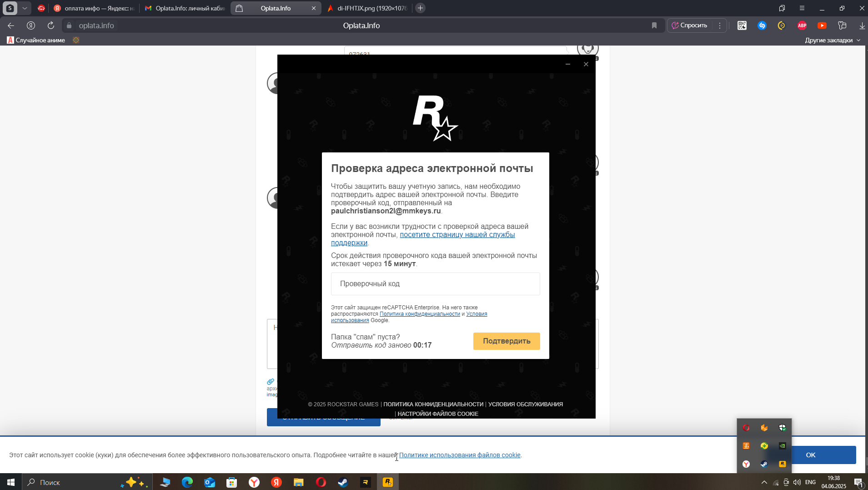Open the volume control in system tray
Screen dimensions: 868x490
(797, 482)
